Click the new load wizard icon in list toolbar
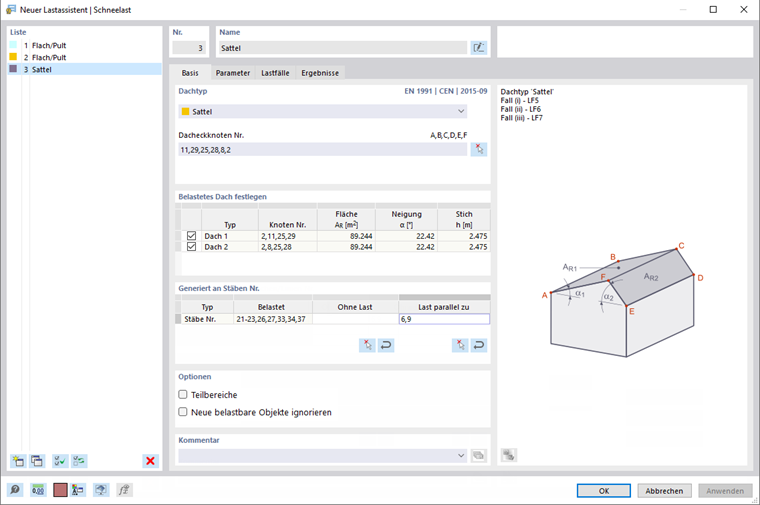 coord(18,460)
